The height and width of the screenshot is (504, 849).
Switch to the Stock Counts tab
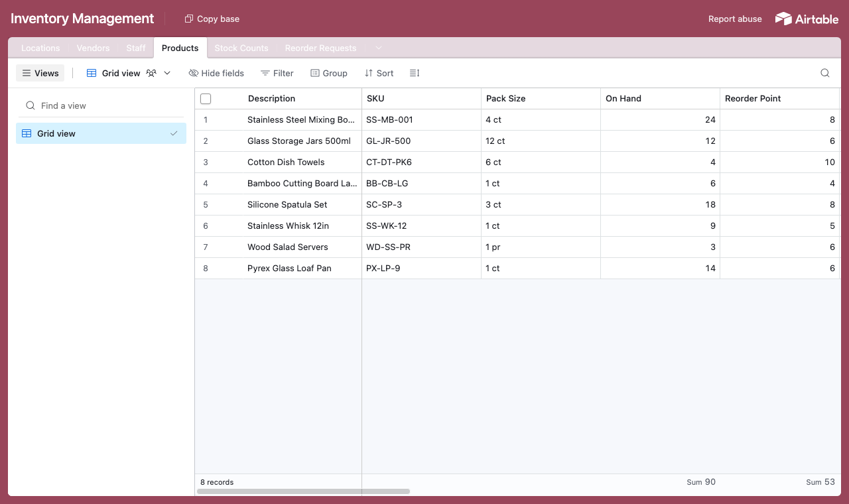[x=241, y=48]
